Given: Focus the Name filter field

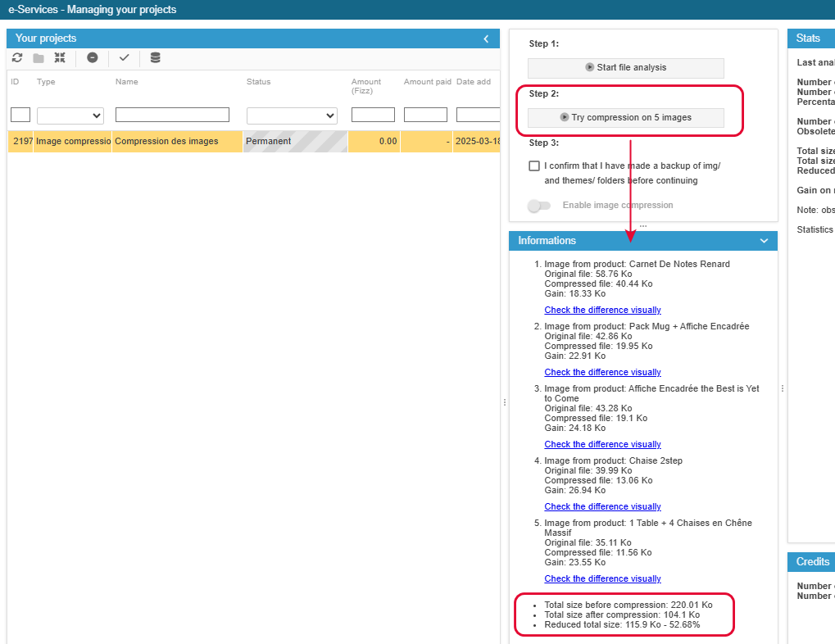Looking at the screenshot, I should [172, 115].
